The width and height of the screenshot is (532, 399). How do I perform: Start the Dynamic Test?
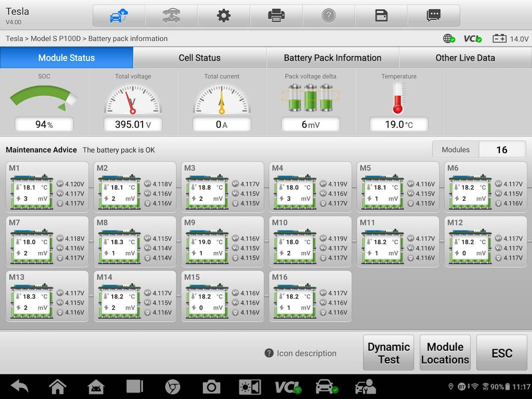389,353
